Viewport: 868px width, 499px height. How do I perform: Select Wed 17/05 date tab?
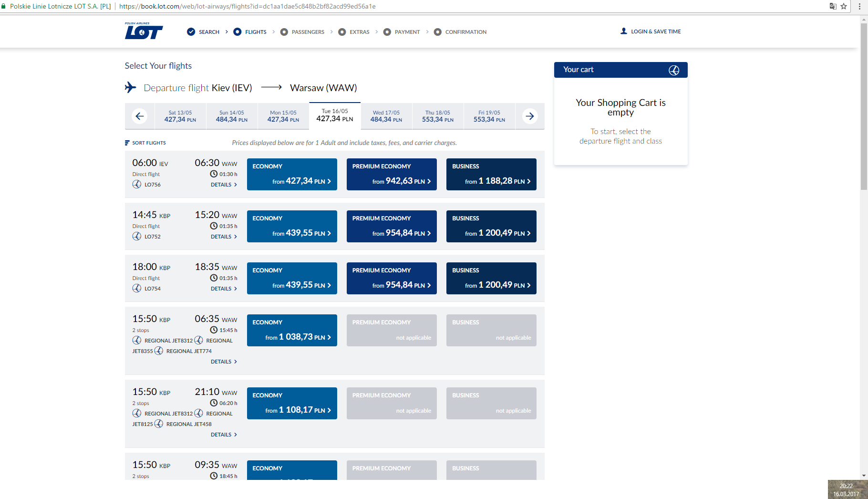click(x=386, y=116)
